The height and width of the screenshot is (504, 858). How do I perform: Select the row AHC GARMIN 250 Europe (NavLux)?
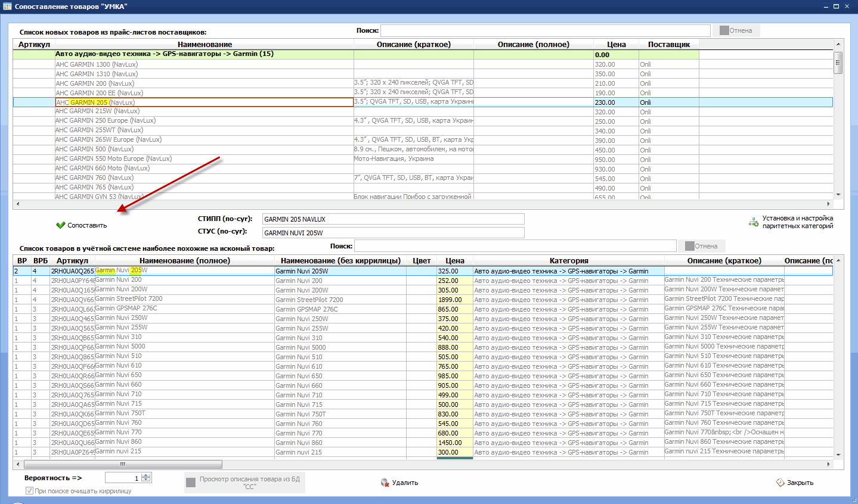pyautogui.click(x=423, y=121)
